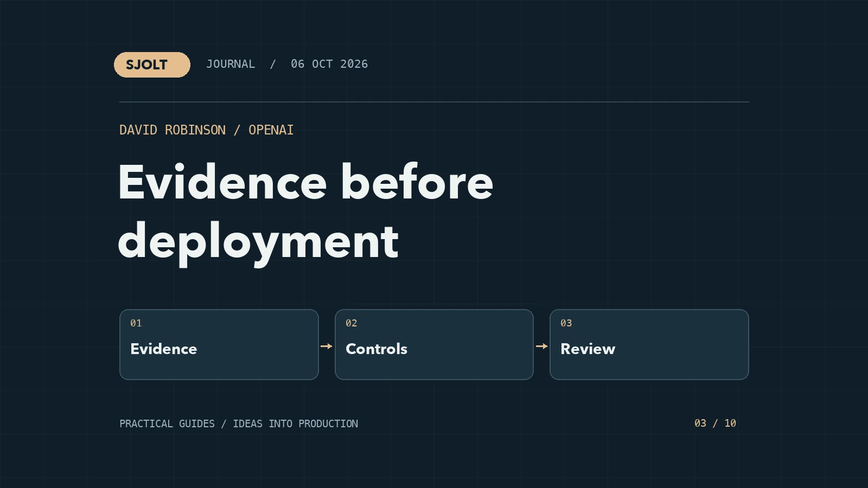Click the word Review in card three

(588, 349)
